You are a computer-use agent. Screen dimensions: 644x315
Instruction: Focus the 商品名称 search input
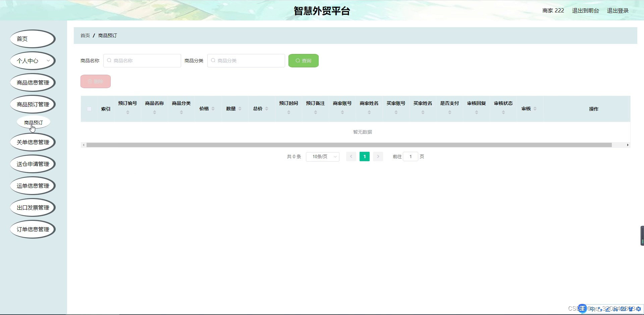[x=142, y=61]
